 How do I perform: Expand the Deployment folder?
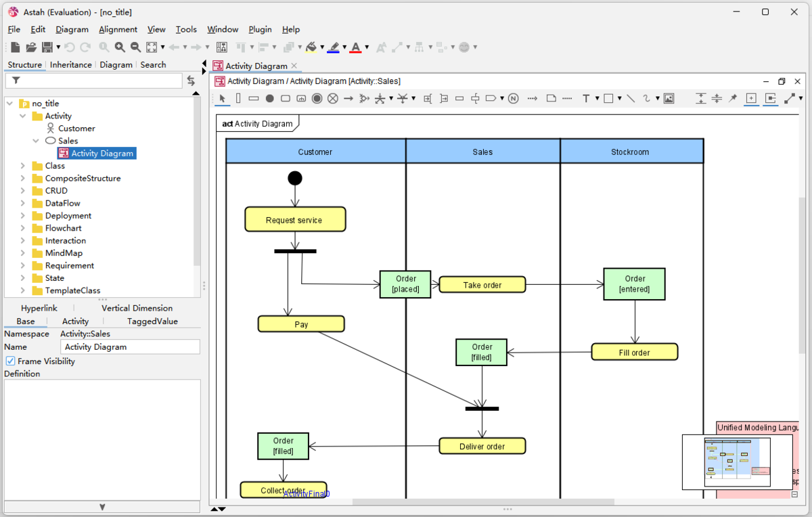22,215
